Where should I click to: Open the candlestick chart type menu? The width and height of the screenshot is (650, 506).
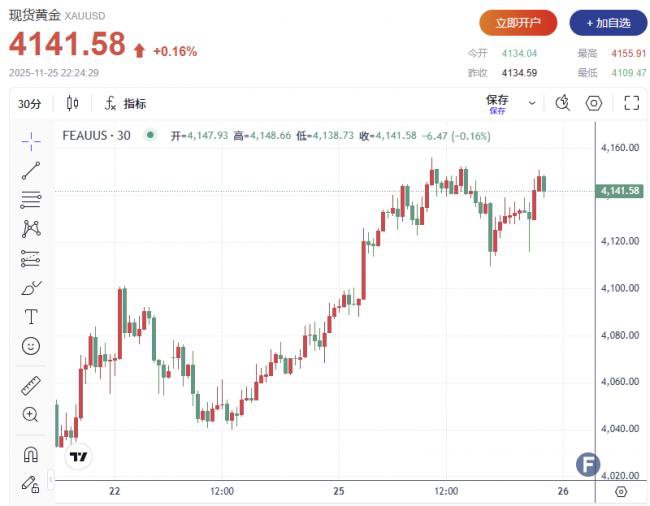click(x=72, y=104)
